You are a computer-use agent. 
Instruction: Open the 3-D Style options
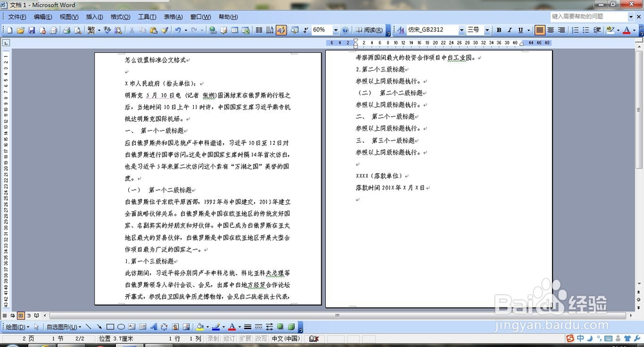coord(291,327)
